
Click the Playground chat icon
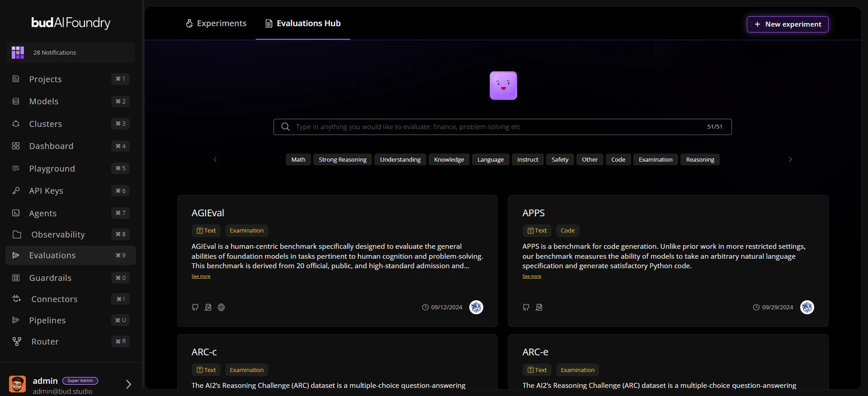(x=16, y=168)
